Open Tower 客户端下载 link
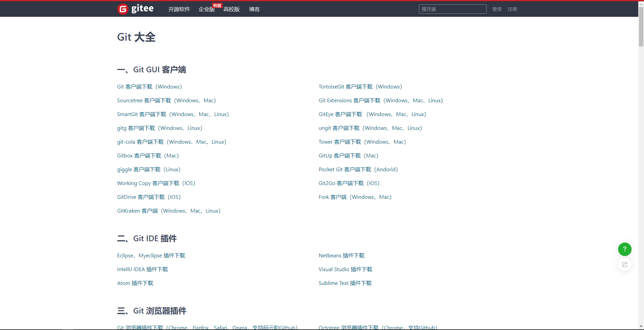The width and height of the screenshot is (644, 330). (362, 142)
